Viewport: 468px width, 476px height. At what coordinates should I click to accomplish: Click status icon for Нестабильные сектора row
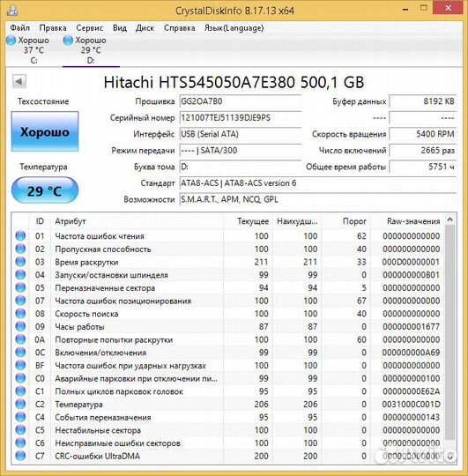click(x=20, y=430)
